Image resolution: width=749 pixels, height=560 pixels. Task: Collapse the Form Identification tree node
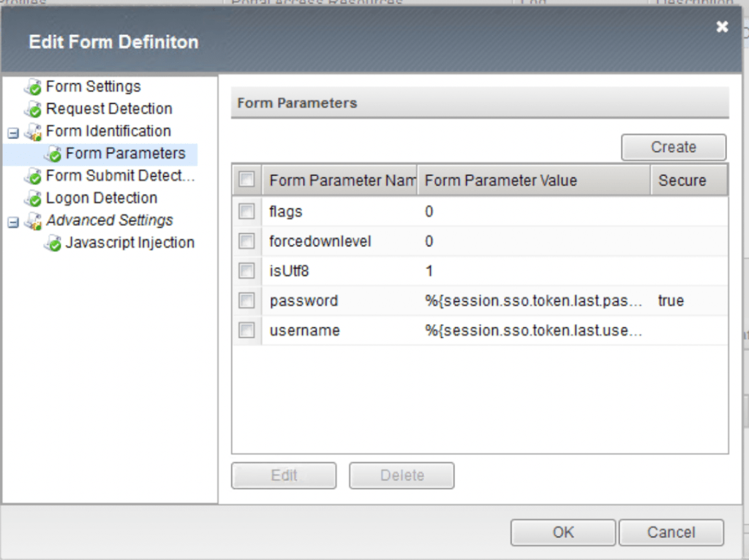pyautogui.click(x=12, y=133)
